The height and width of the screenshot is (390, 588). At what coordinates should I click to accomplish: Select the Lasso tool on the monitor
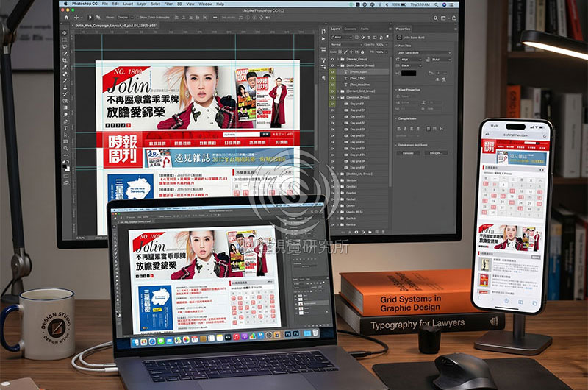tap(65, 46)
